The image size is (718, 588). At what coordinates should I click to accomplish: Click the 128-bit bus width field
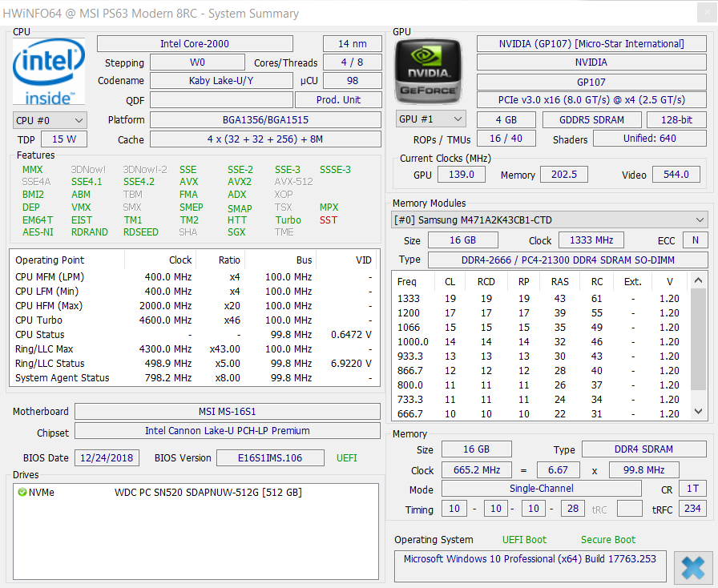tap(676, 120)
